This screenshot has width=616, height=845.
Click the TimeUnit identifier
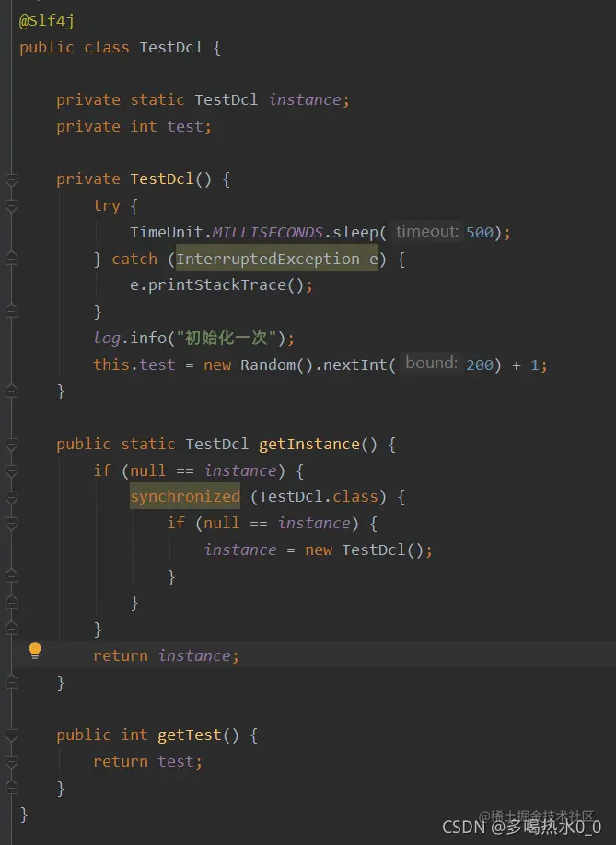pos(167,232)
